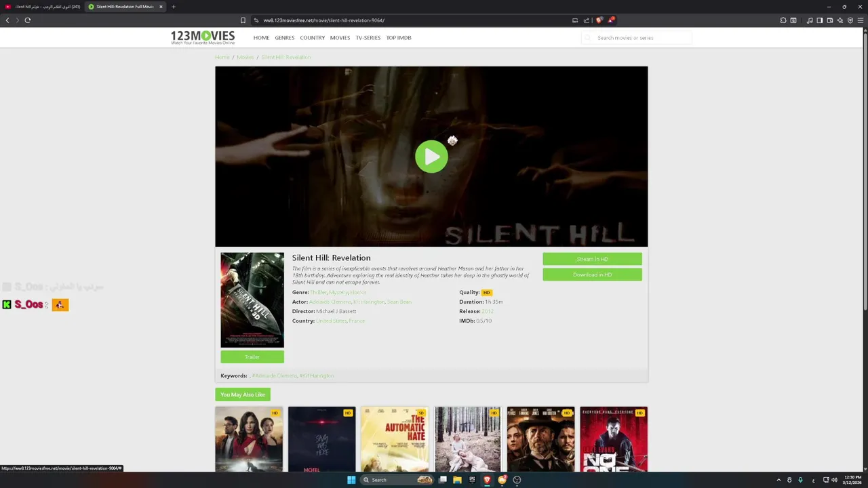Click the #Kit Harington keyword link
Viewport: 868px width, 488px height.
[317, 375]
